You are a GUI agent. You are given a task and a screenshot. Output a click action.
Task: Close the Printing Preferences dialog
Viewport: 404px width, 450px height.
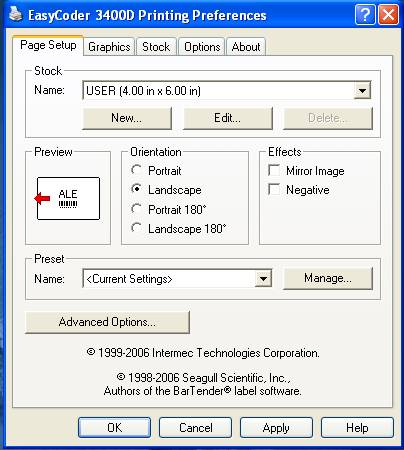389,15
